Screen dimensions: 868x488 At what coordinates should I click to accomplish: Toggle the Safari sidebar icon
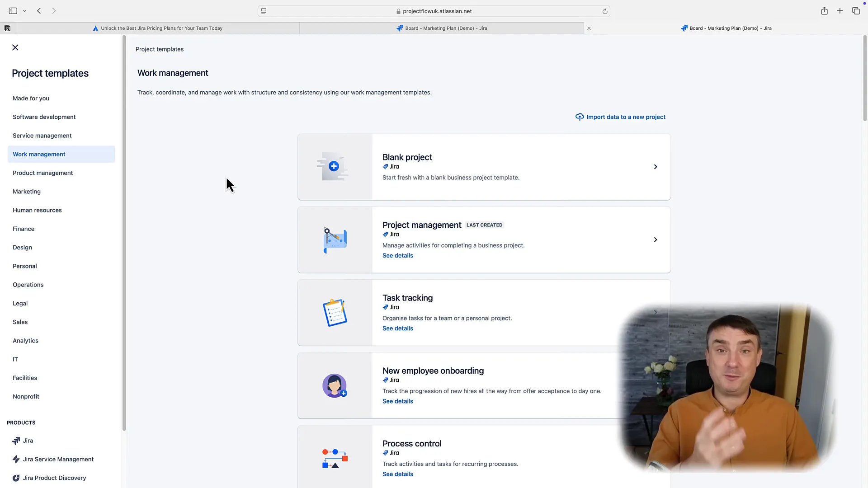13,11
